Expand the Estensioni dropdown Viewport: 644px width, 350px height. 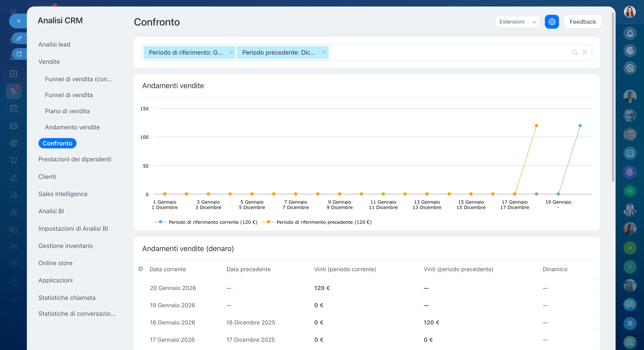coord(534,22)
